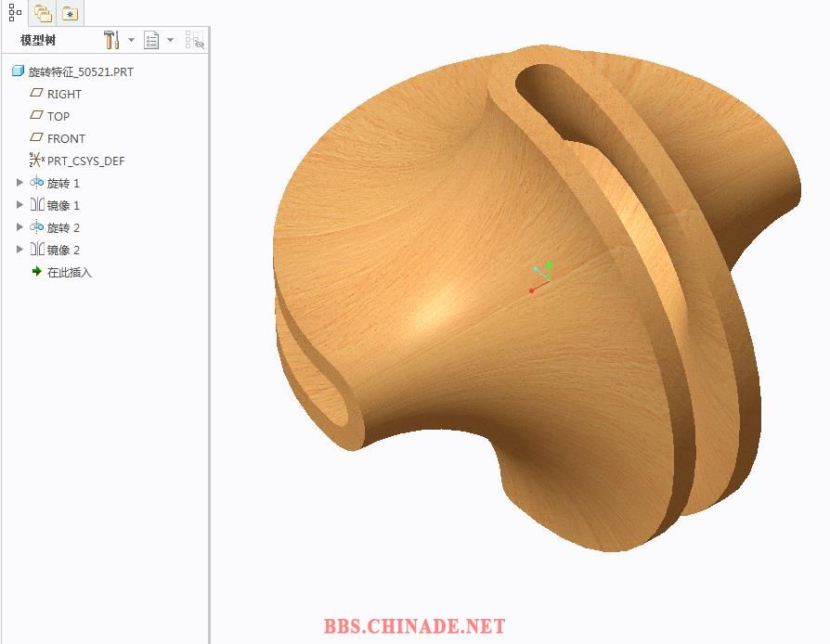
Task: Open the settings dropdown arrow beside hammer icon
Action: 131,40
